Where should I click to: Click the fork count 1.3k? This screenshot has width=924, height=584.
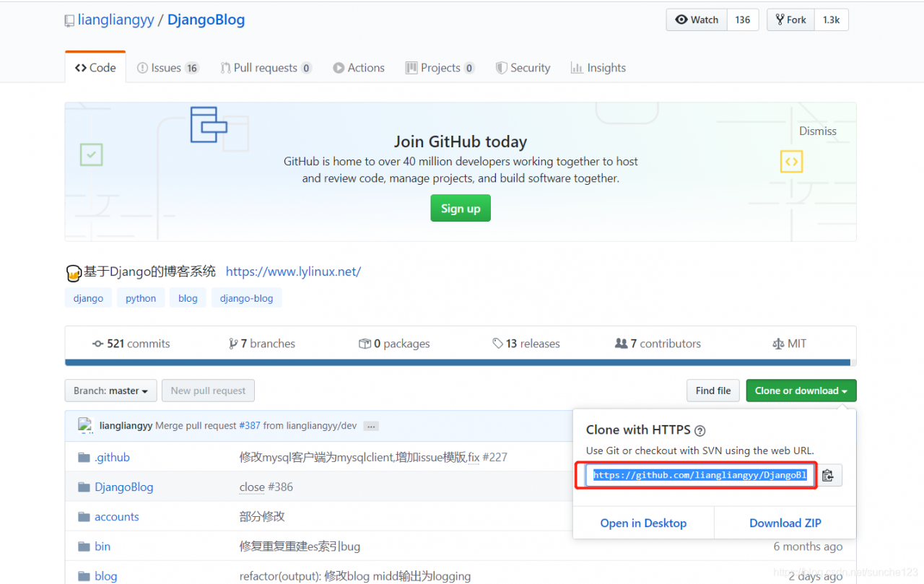coord(832,19)
